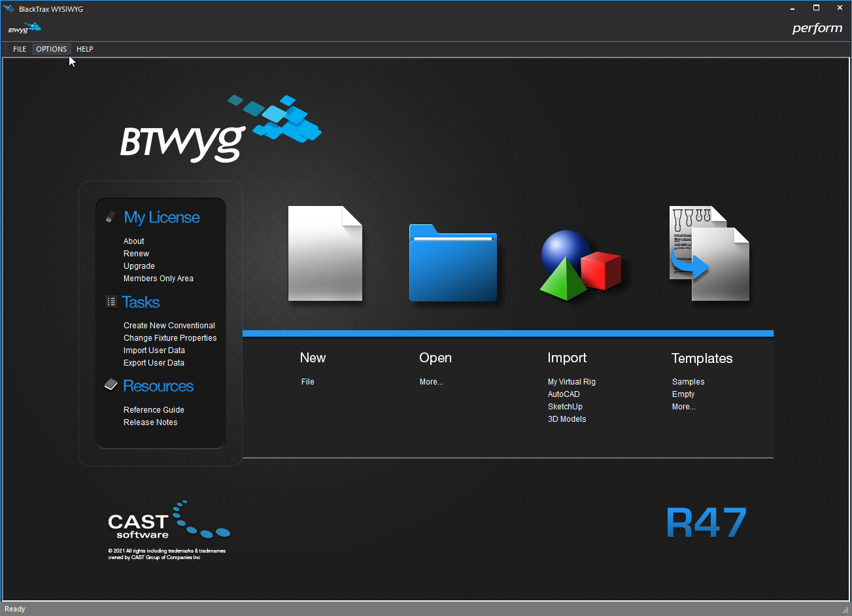Image resolution: width=852 pixels, height=616 pixels.
Task: Click the Resources book icon
Action: click(x=111, y=385)
